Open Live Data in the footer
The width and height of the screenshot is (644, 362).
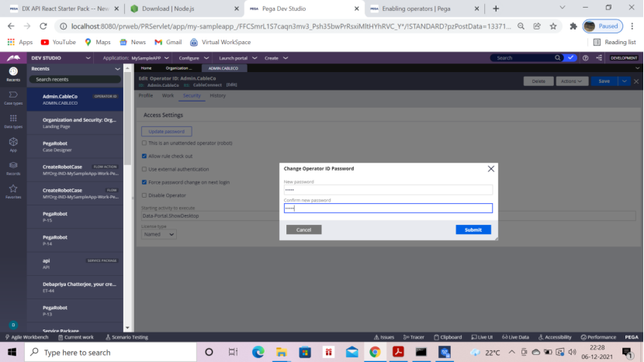(515, 337)
